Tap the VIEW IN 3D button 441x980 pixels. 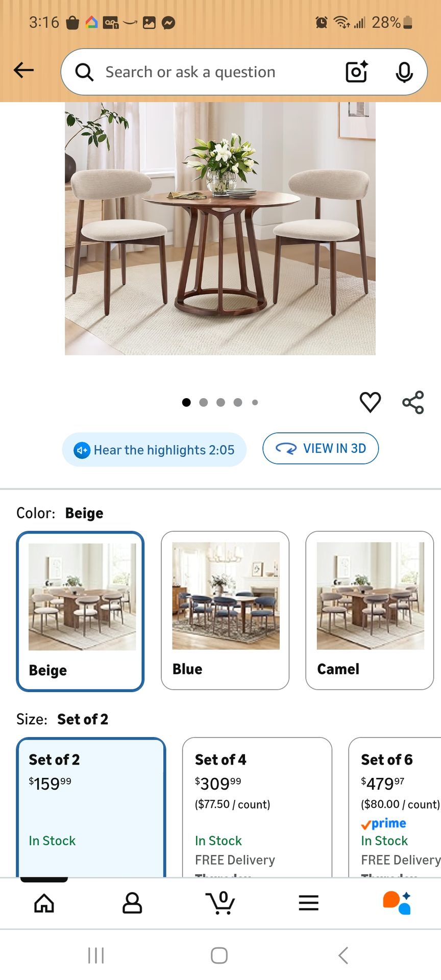[x=321, y=448]
